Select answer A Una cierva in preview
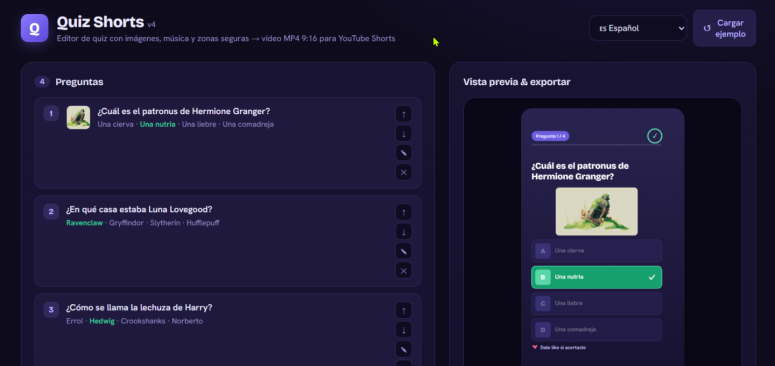Image resolution: width=775 pixels, height=366 pixels. click(x=596, y=251)
